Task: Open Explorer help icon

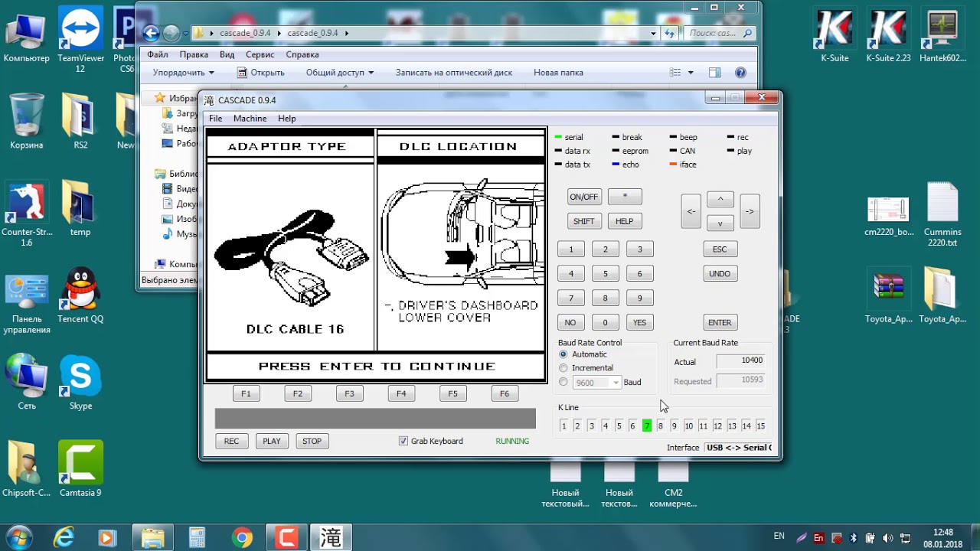Action: click(x=740, y=73)
